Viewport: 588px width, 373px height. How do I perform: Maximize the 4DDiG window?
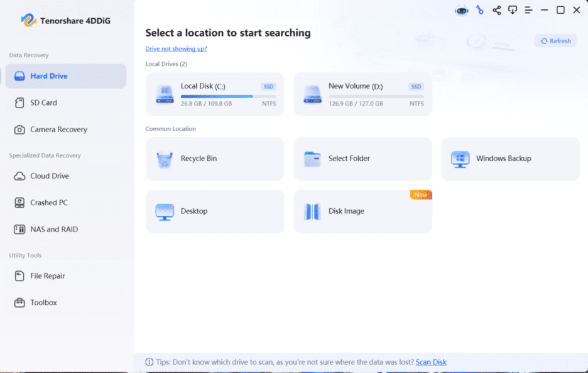(x=560, y=10)
